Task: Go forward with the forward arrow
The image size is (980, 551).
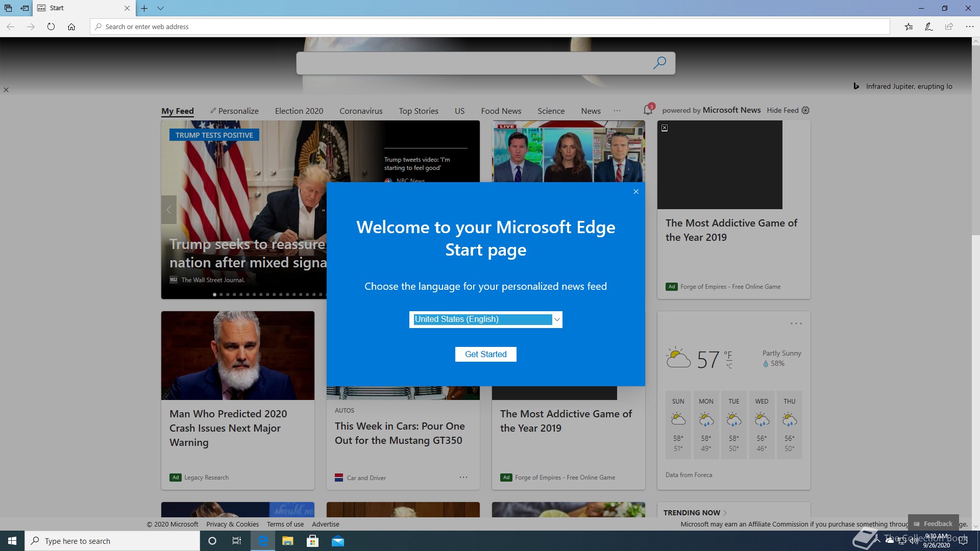Action: (31, 27)
